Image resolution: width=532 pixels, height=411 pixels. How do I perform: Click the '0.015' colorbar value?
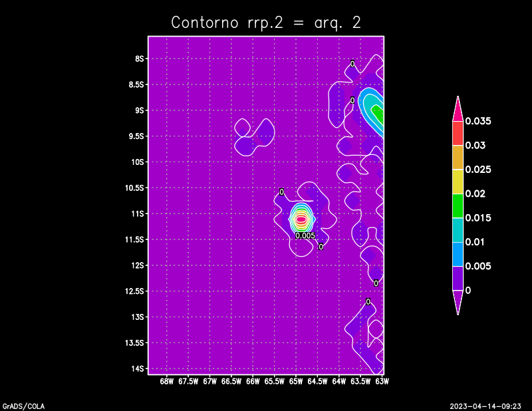[x=478, y=218]
